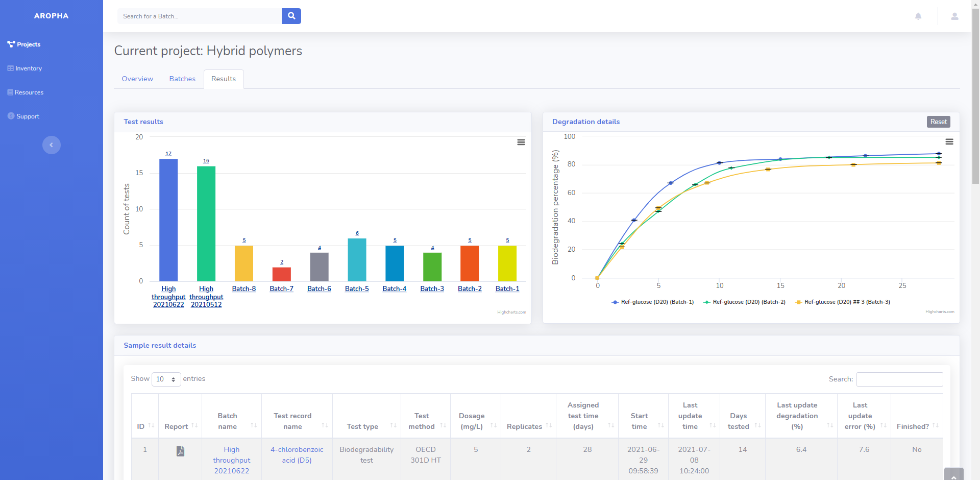Click the page vertical scrollbar
Viewport: 980px width, 480px height.
(x=975, y=97)
